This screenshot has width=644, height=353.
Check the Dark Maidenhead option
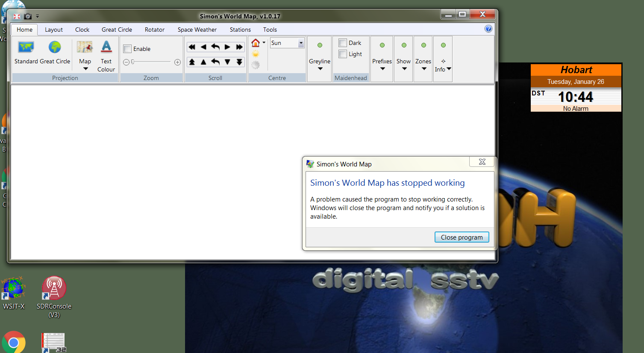(x=343, y=43)
